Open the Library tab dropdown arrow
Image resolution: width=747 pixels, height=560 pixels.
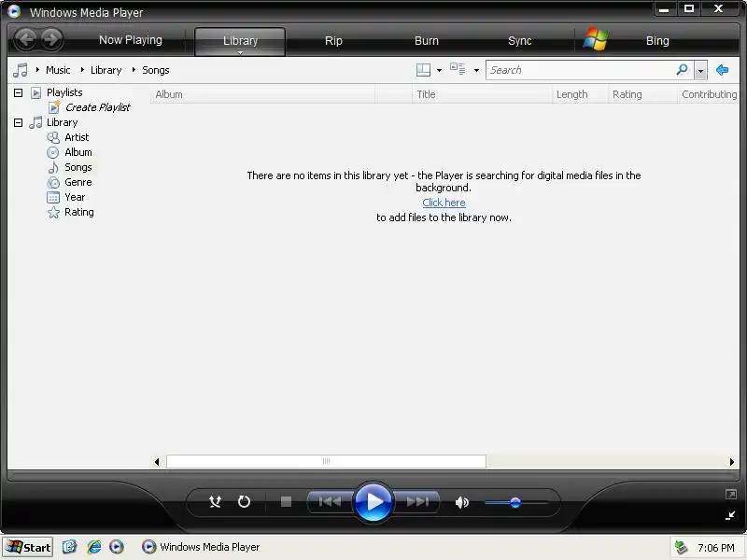(240, 52)
